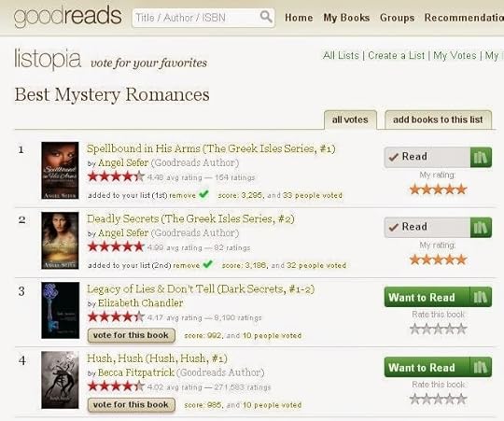Focus the Title / Author / ISBN search field
Screen dimensions: 504x421
[196, 18]
